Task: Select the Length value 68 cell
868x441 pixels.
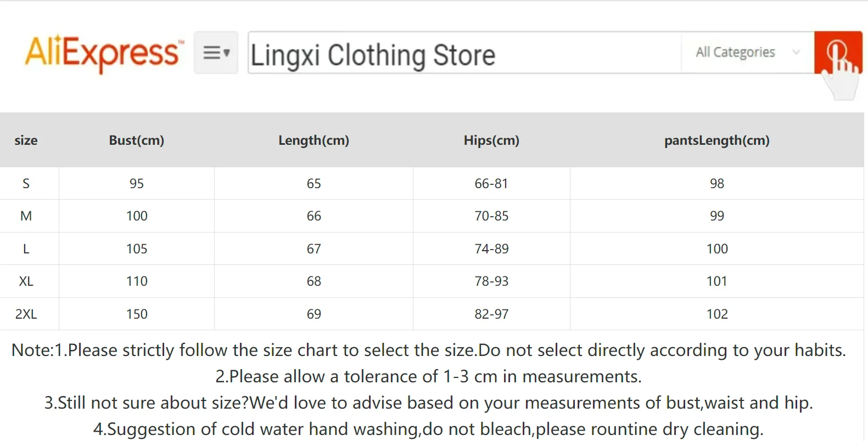Action: click(313, 281)
